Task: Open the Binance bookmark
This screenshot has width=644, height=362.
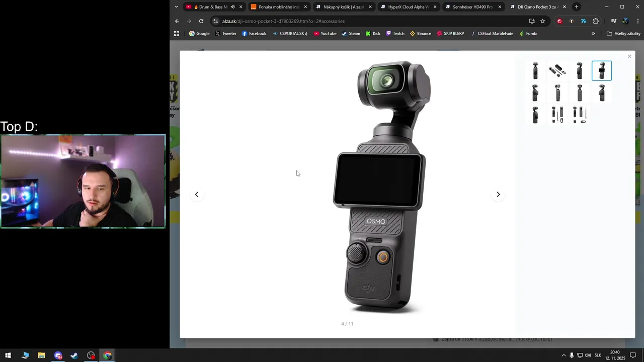Action: pyautogui.click(x=421, y=34)
